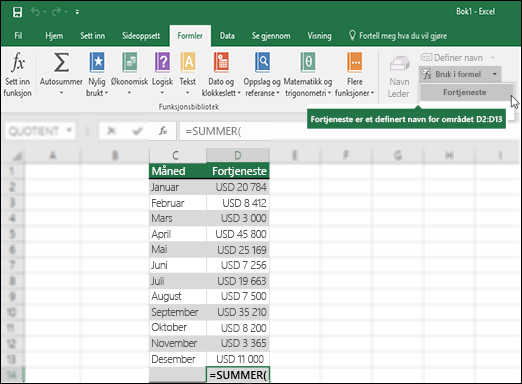Select the Juli cell

tap(177, 281)
